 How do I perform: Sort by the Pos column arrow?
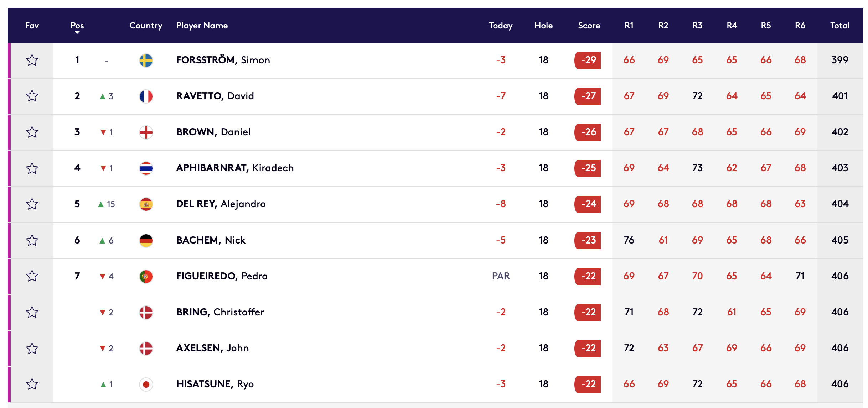pyautogui.click(x=77, y=32)
